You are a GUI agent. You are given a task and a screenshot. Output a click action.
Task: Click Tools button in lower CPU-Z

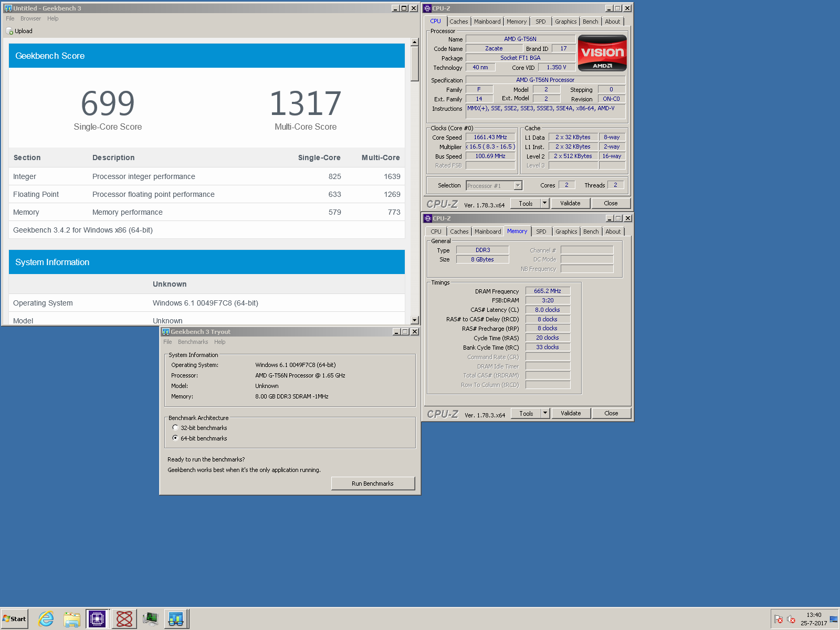526,413
